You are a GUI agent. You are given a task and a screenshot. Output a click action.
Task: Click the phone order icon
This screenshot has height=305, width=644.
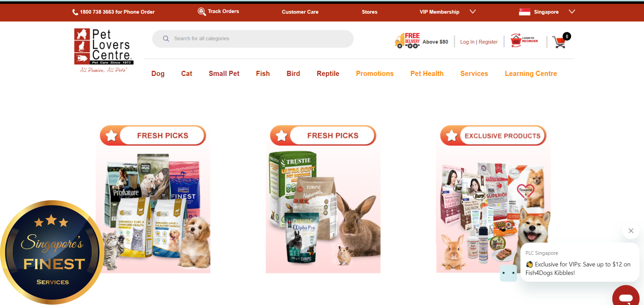tap(75, 12)
